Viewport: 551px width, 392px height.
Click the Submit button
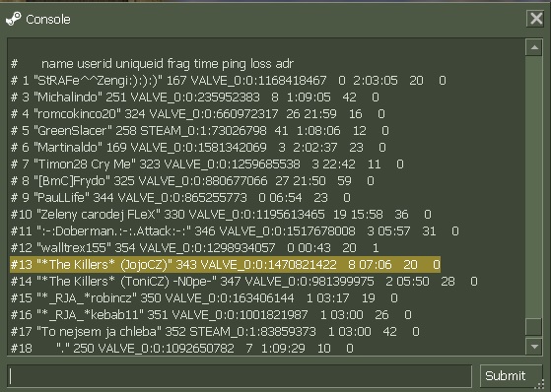tap(511, 376)
